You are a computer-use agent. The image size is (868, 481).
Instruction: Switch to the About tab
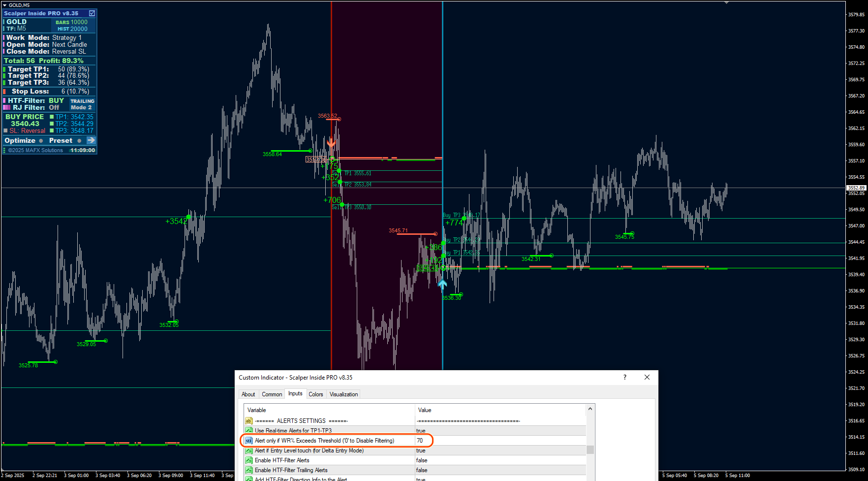248,394
